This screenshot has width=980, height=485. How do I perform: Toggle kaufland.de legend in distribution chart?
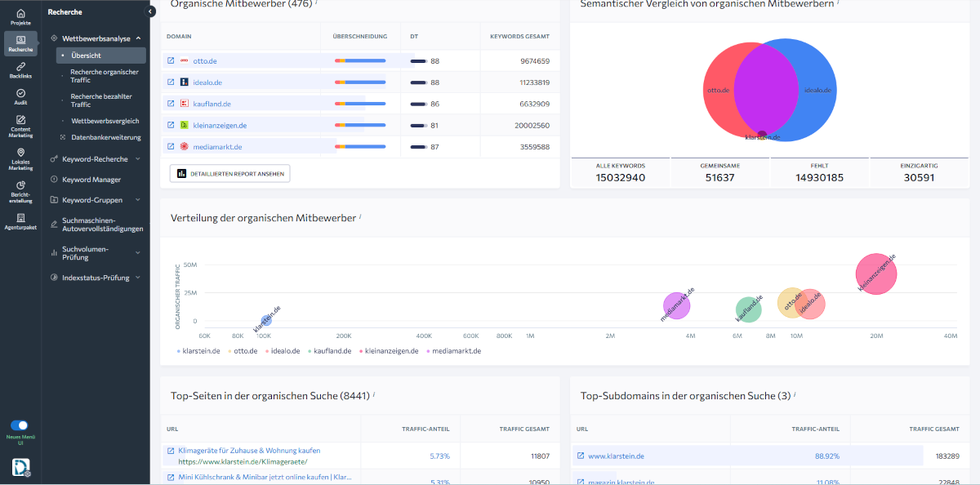point(329,351)
